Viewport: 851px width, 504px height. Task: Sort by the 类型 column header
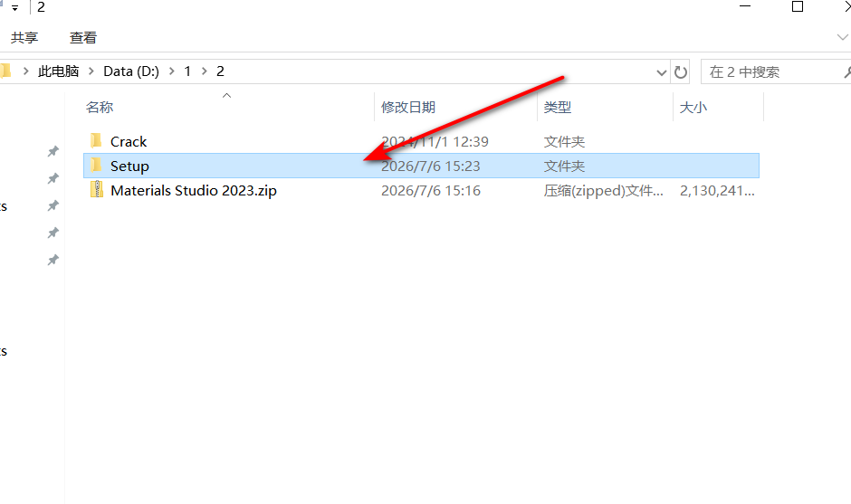558,107
